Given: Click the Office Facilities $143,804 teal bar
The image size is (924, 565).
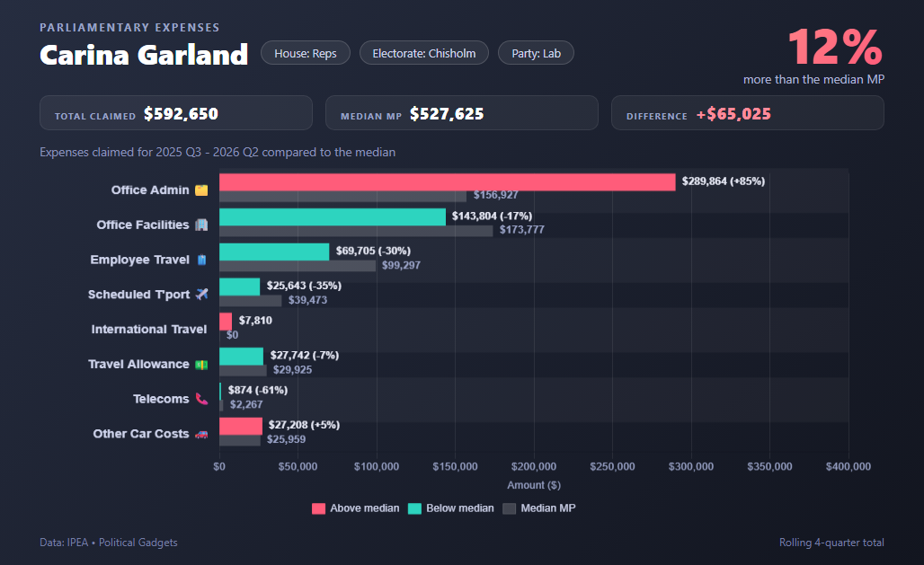Looking at the screenshot, I should (x=333, y=216).
